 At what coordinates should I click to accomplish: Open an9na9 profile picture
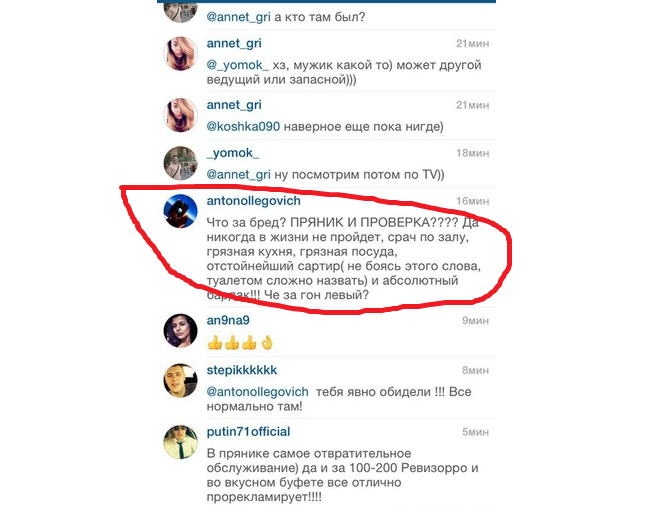click(180, 331)
